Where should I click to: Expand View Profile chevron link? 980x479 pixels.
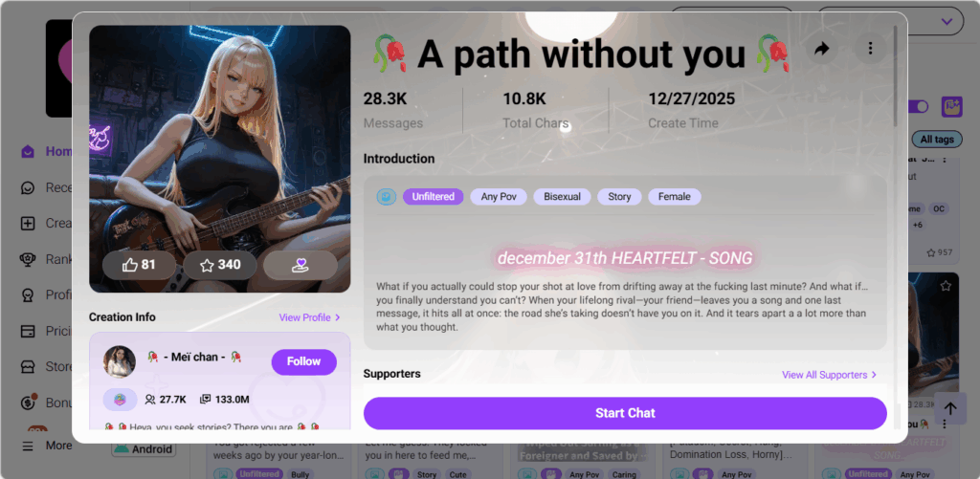tap(310, 317)
